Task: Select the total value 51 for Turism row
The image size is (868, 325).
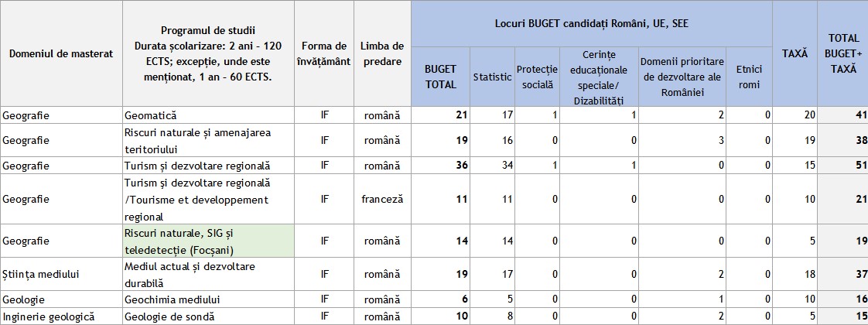Action: click(843, 166)
